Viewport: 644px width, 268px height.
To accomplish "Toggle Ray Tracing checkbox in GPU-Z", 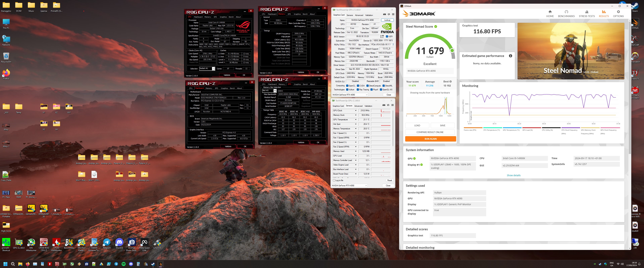I will click(x=358, y=90).
